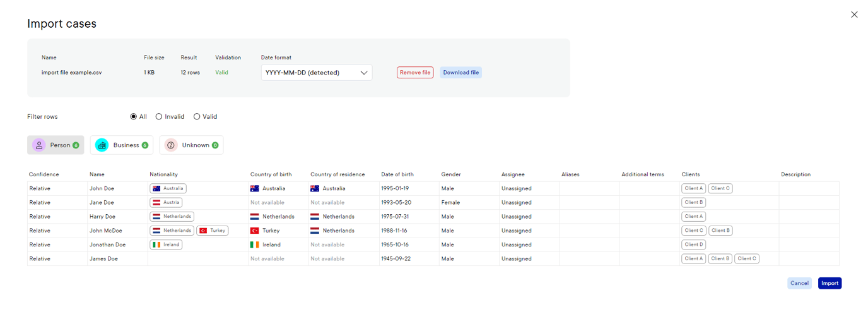Click the Turkey nationality tag for John McDoe
The height and width of the screenshot is (314, 868).
(x=213, y=231)
